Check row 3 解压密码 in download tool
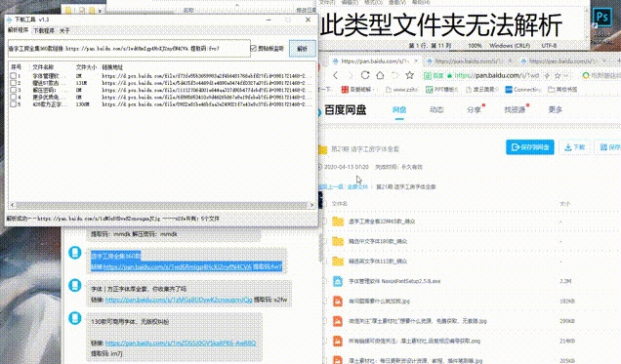 [14, 90]
